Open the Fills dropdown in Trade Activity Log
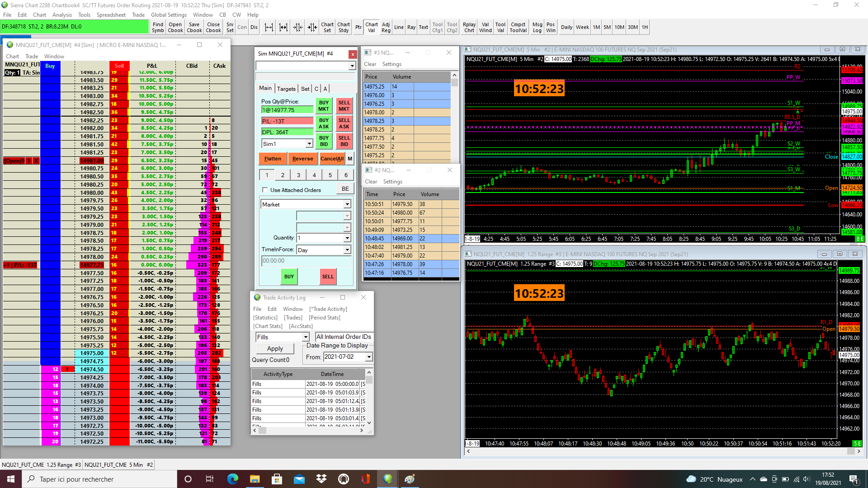868x488 pixels. [x=306, y=337]
